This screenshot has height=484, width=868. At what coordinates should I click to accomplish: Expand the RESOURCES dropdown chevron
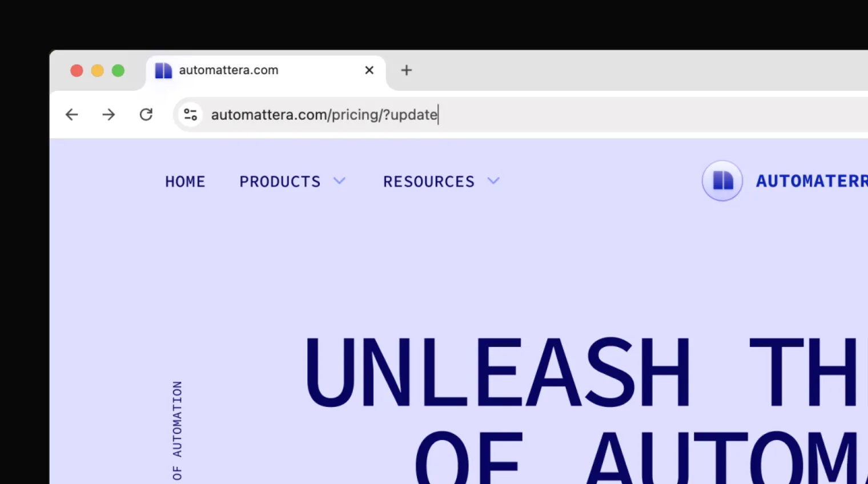click(493, 181)
